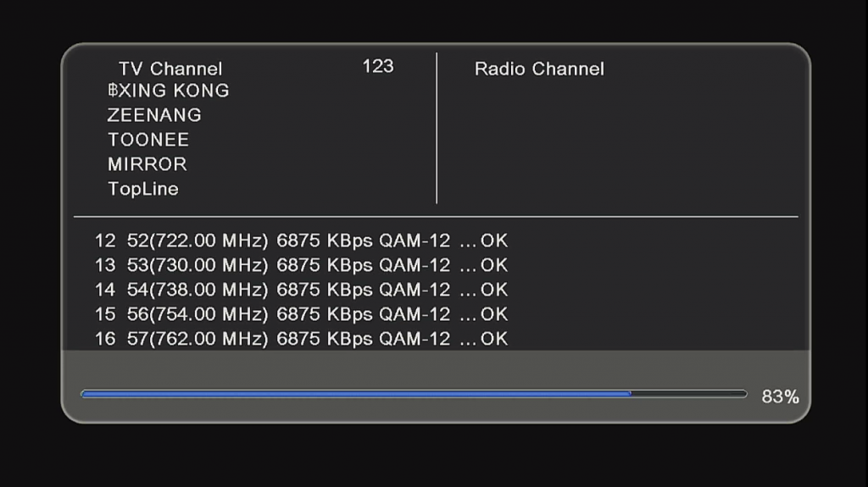Screen dimensions: 868x487
Task: Pick TopLine from the TV channels
Action: point(143,189)
